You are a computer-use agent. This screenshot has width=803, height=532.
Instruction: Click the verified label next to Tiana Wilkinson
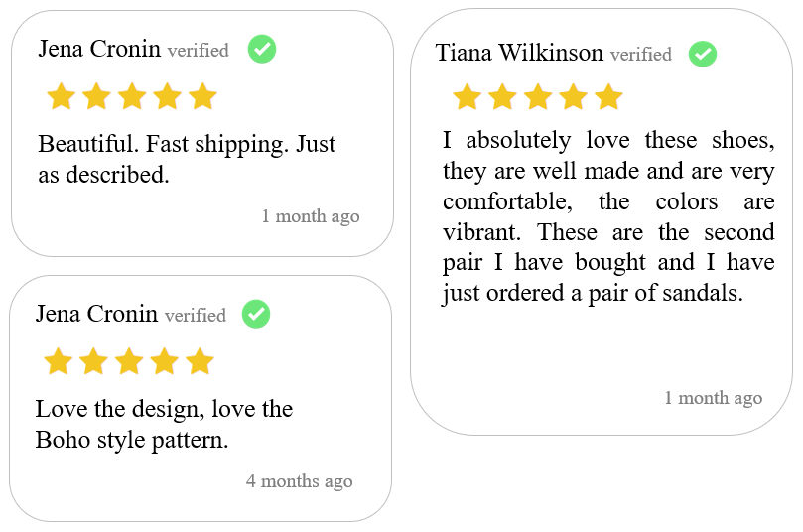tap(641, 55)
